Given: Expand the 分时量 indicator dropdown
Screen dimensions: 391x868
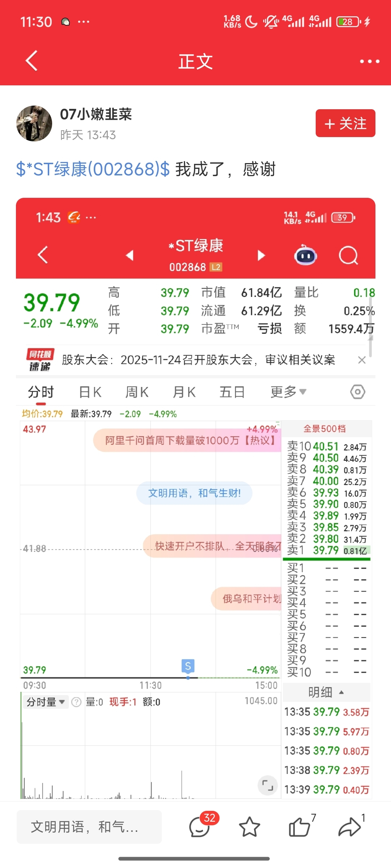Looking at the screenshot, I should 46,702.
